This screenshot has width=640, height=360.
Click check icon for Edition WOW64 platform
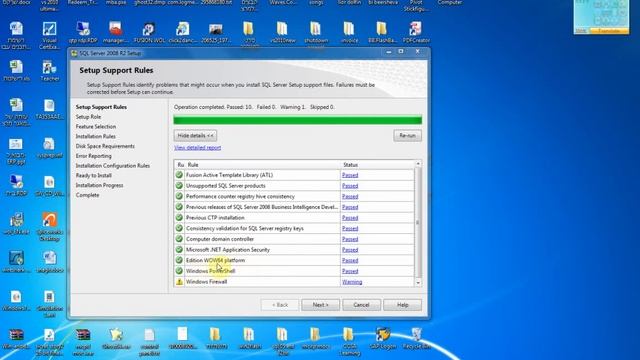pos(179,260)
